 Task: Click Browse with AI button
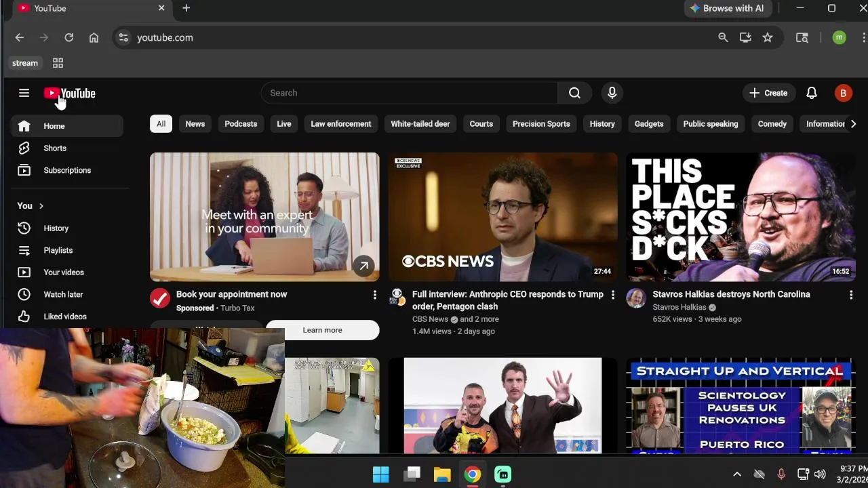pos(726,8)
